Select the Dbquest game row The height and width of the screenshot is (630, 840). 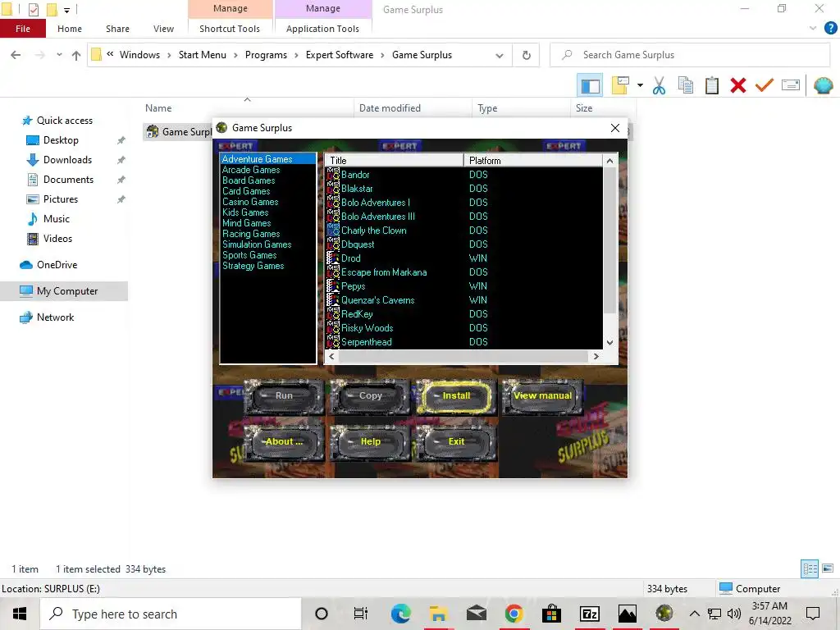coord(463,244)
